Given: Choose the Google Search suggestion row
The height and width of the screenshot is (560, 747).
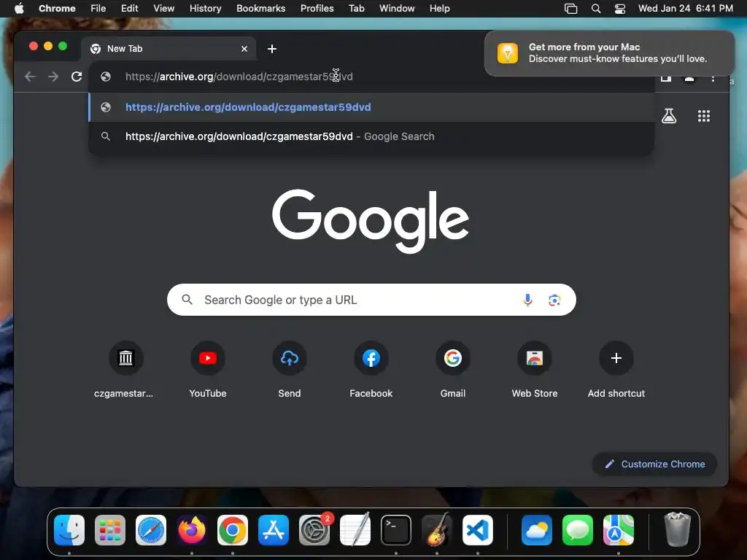Looking at the screenshot, I should [x=371, y=136].
